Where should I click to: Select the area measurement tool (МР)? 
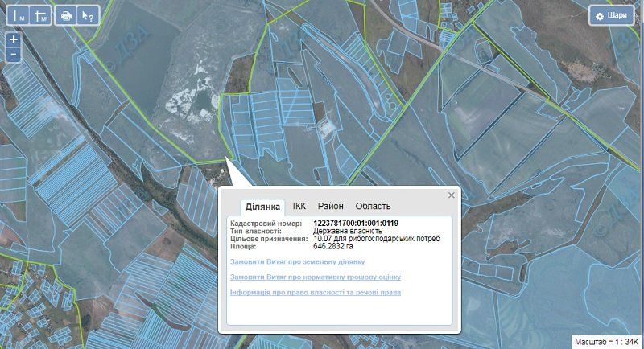pyautogui.click(x=41, y=15)
